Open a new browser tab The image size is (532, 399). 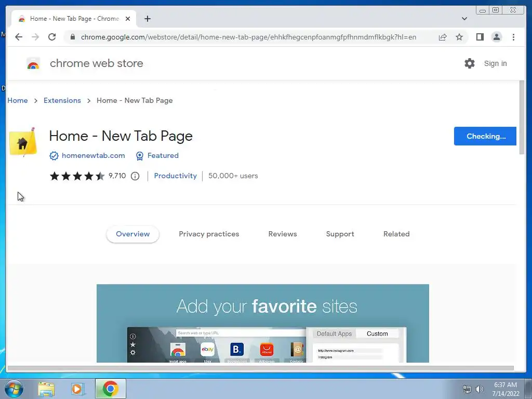(x=147, y=19)
